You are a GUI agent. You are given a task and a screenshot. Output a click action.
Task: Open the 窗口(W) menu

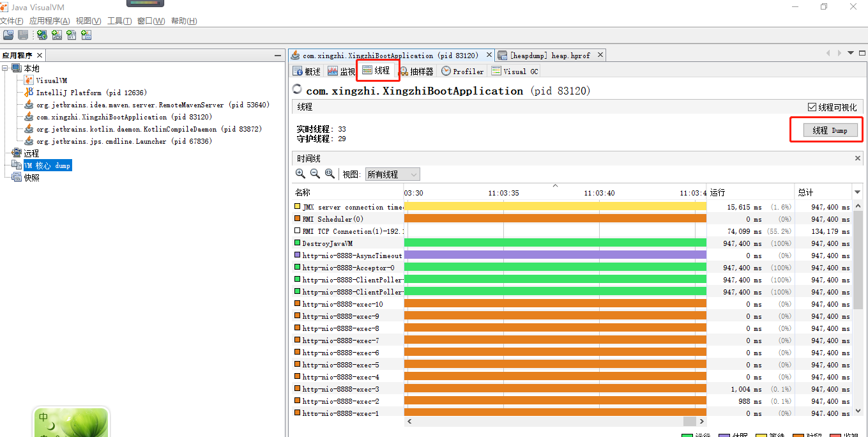(151, 21)
